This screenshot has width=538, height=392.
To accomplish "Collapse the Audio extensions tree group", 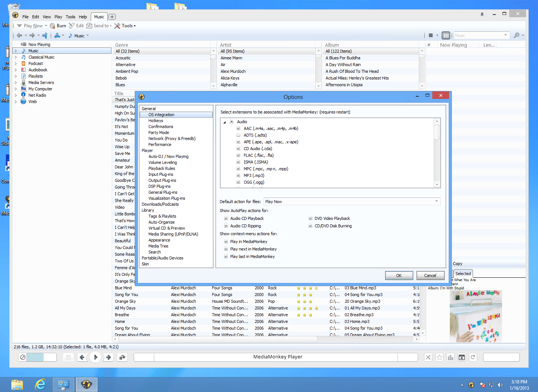I will 225,122.
